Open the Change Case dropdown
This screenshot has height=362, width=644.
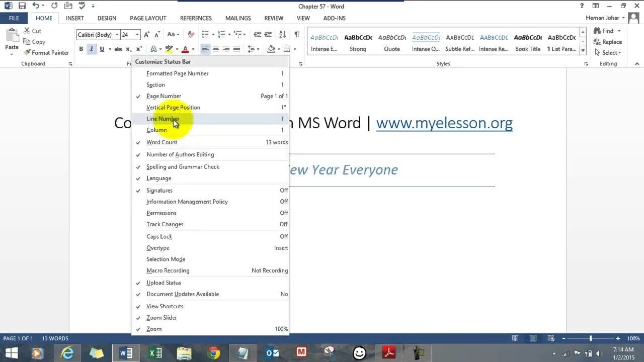[173, 35]
